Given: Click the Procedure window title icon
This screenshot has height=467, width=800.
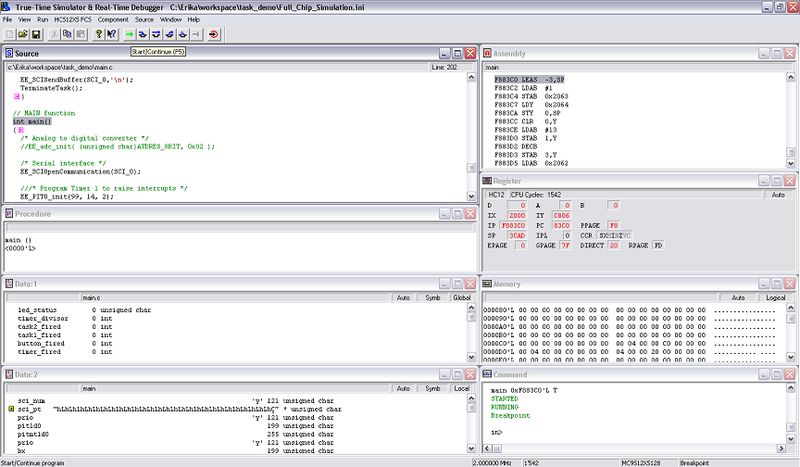Looking at the screenshot, I should [9, 213].
